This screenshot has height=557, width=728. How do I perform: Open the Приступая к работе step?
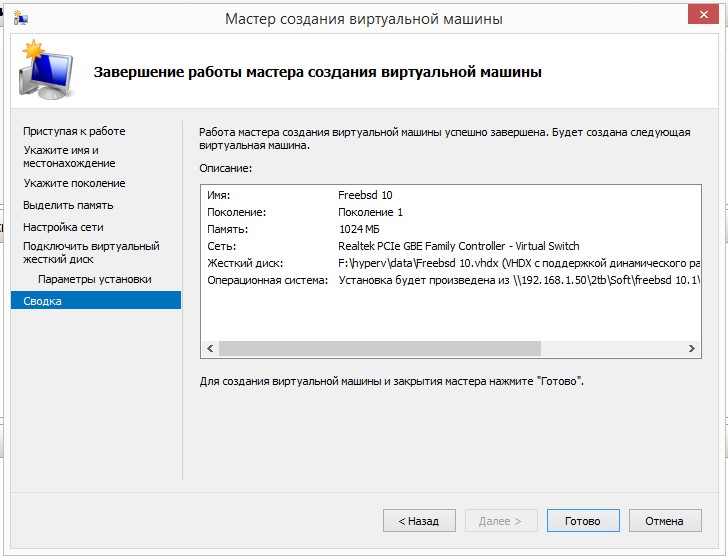tap(74, 131)
